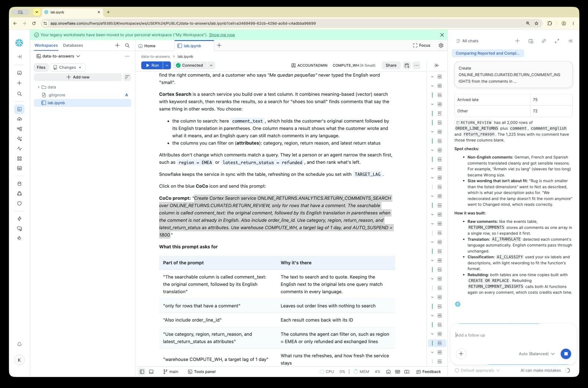Click Add new file button

coord(78,77)
